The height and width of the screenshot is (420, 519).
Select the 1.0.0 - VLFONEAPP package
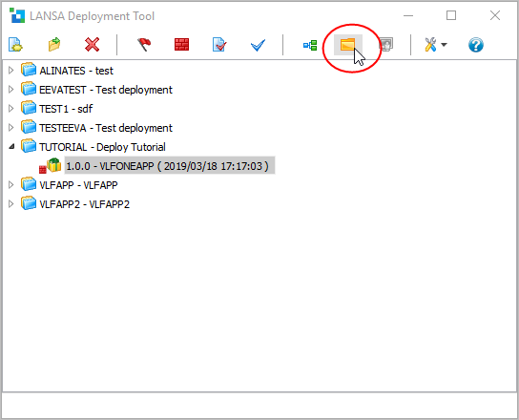point(168,166)
